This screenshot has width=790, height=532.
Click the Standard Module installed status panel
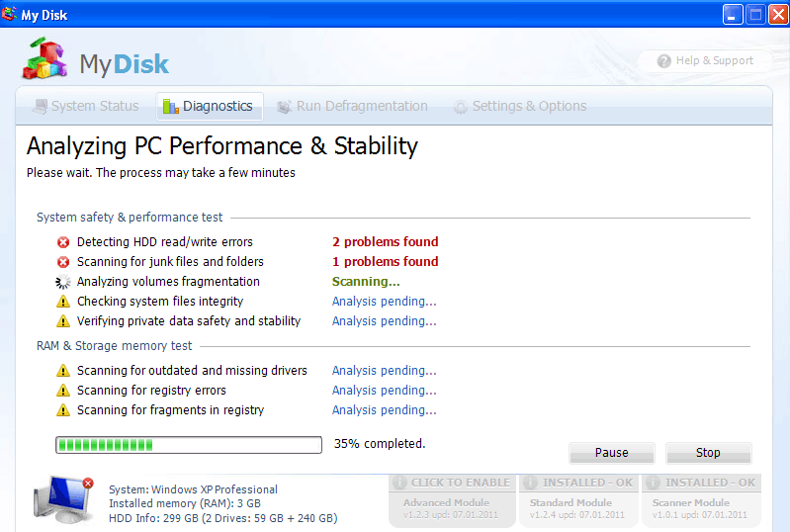(x=577, y=500)
